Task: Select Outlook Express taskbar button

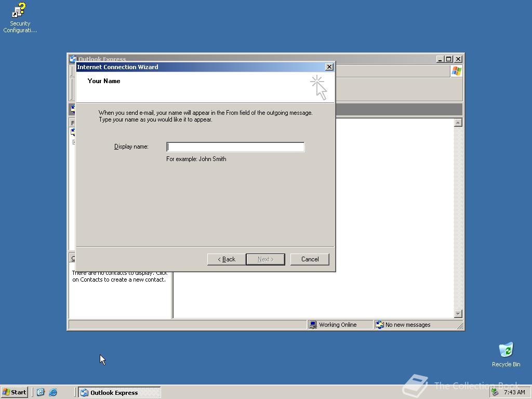Action: tap(119, 393)
